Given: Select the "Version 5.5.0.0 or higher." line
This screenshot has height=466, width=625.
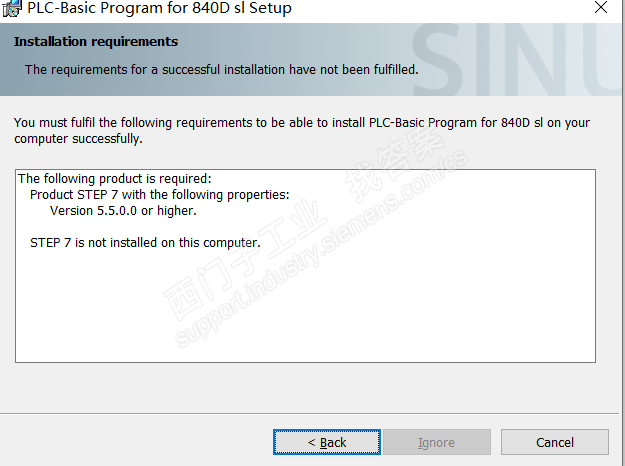Looking at the screenshot, I should (123, 211).
